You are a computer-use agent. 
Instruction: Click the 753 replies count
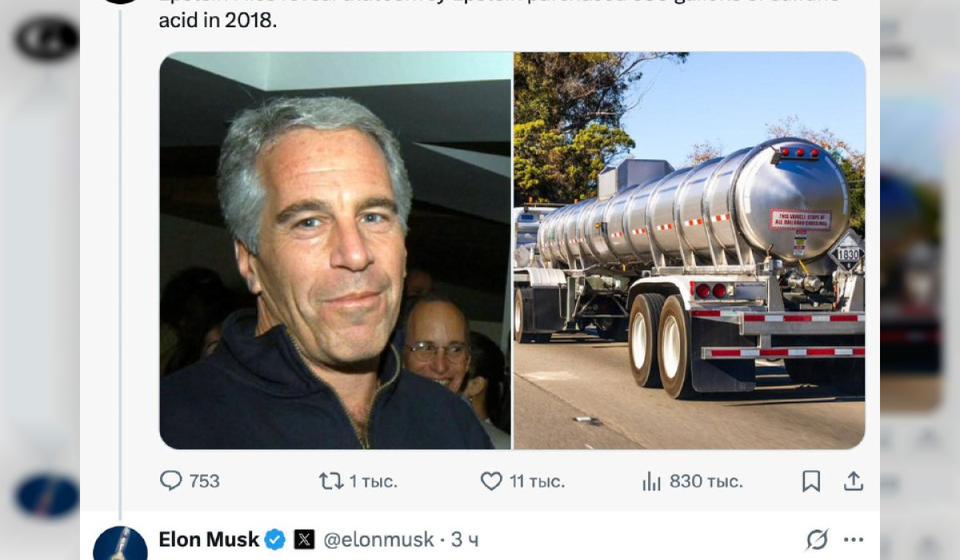tap(204, 482)
